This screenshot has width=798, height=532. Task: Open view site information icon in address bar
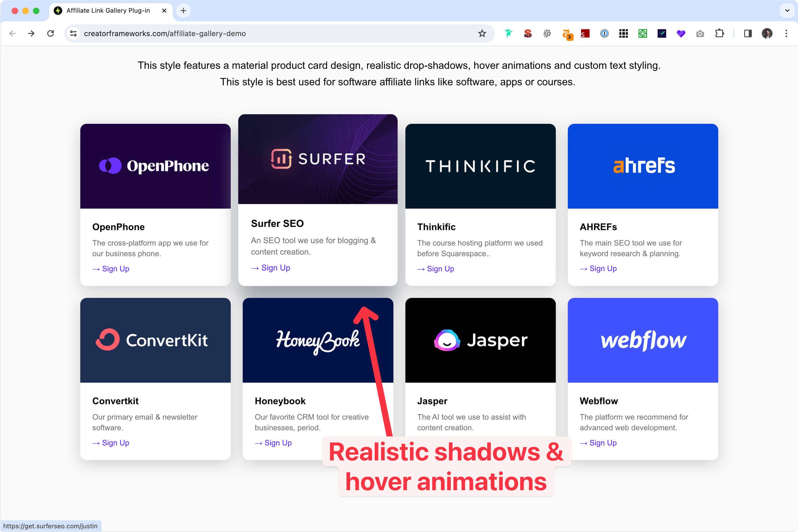pyautogui.click(x=74, y=33)
